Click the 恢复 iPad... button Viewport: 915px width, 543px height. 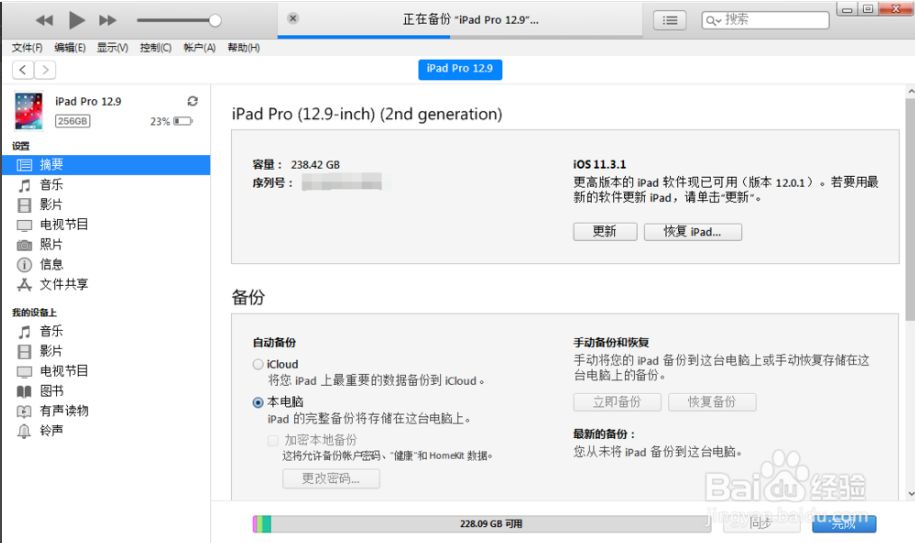tap(704, 231)
